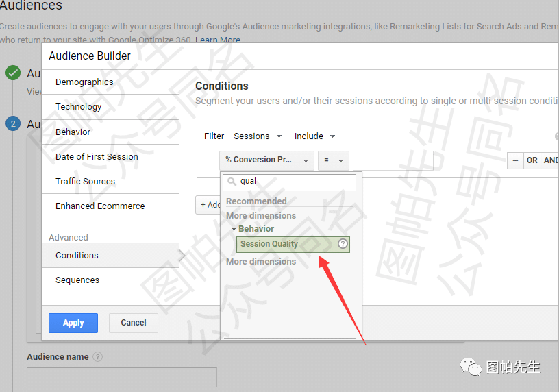Viewport: 559px width, 392px height.
Task: Click the Cancel button
Action: point(134,323)
